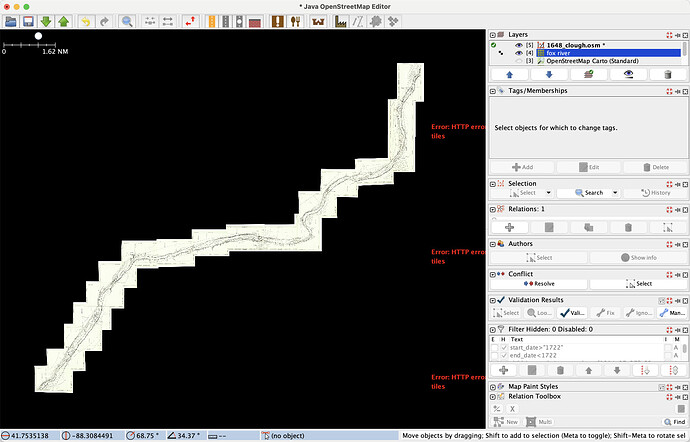Screen dimensions: 690x442
Task: Click the Show info button in Authors
Action: [636, 257]
